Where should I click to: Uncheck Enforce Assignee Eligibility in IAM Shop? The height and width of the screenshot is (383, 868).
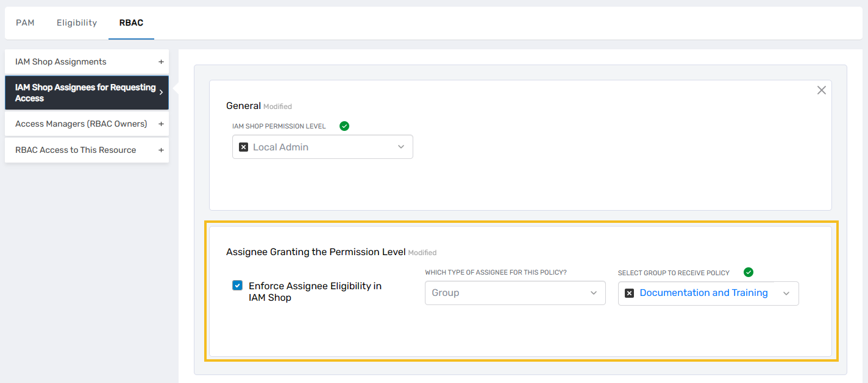tap(237, 286)
